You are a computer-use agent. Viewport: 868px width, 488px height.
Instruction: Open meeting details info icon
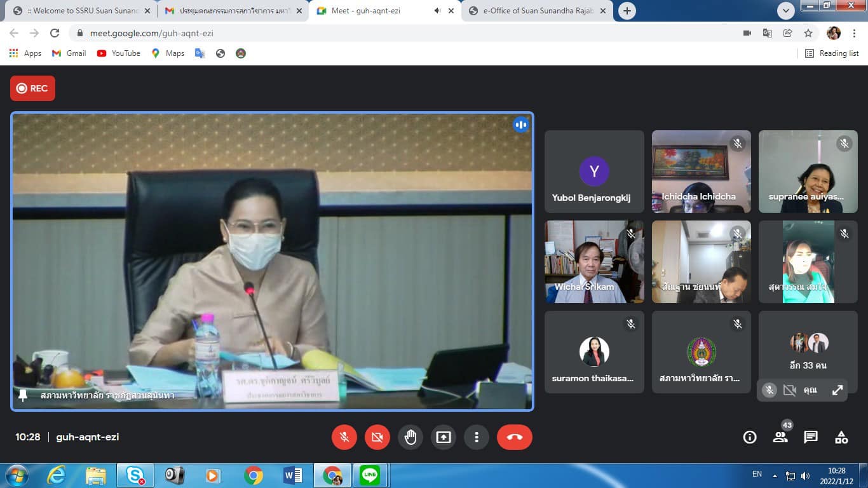click(750, 437)
